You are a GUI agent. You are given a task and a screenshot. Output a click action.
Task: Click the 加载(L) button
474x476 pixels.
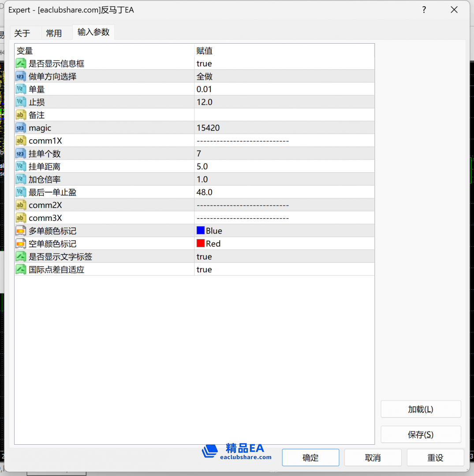pyautogui.click(x=421, y=409)
